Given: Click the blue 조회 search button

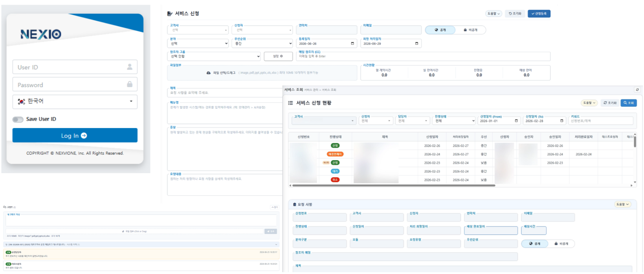Looking at the screenshot, I should pos(629,103).
